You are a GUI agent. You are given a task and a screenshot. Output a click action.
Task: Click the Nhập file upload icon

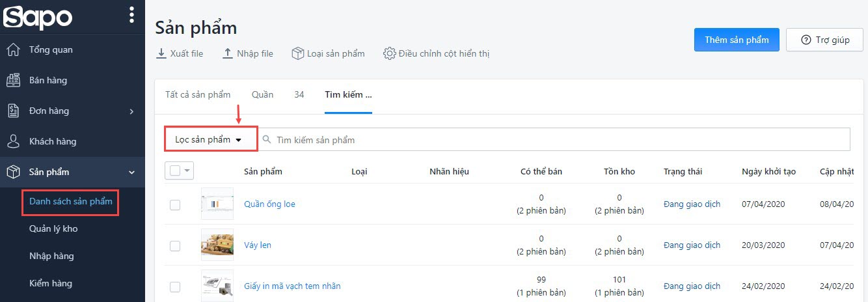[x=227, y=53]
